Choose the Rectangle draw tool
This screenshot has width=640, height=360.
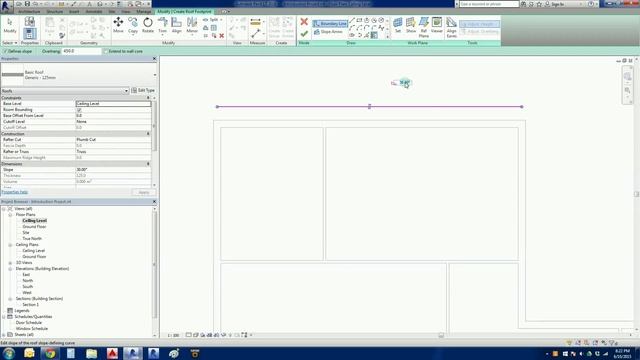click(359, 20)
